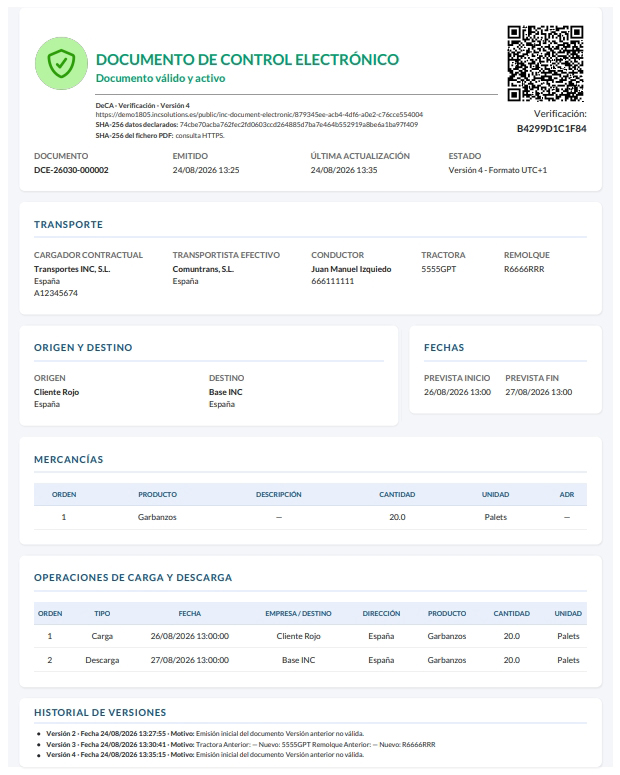This screenshot has width=620, height=775.
Task: Click the ADR column header
Action: [x=567, y=494]
